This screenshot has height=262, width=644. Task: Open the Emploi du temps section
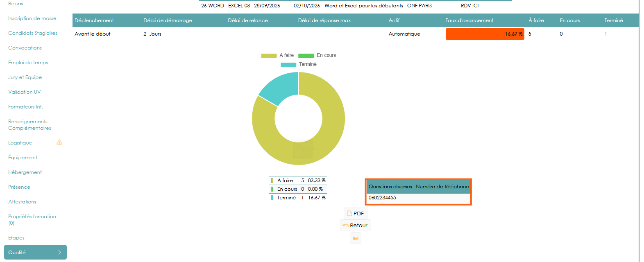(x=28, y=63)
